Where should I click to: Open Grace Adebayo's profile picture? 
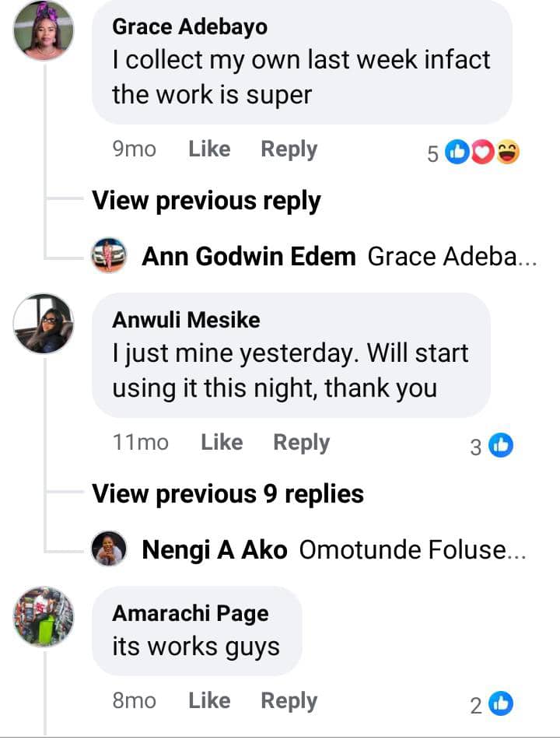tap(44, 31)
